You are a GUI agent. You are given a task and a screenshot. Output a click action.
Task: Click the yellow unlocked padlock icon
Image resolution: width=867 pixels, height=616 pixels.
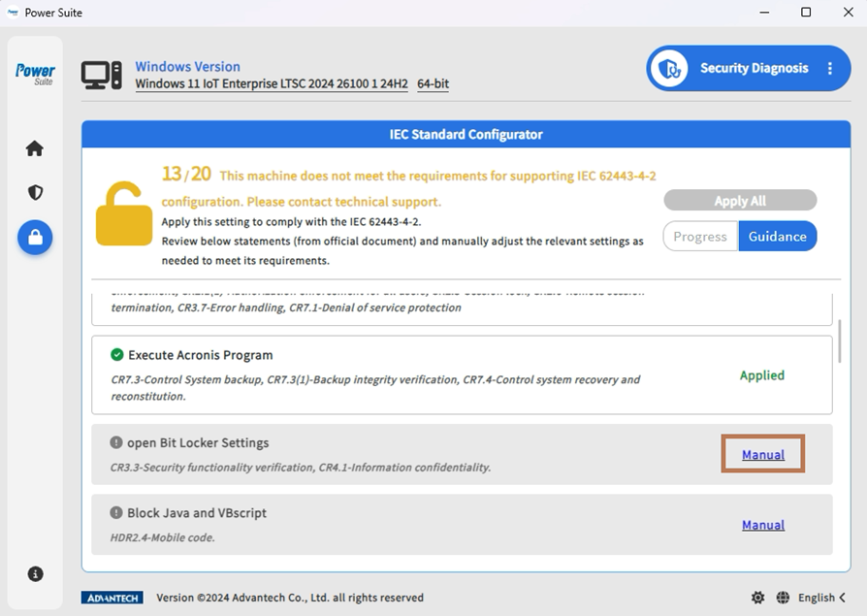(x=124, y=213)
